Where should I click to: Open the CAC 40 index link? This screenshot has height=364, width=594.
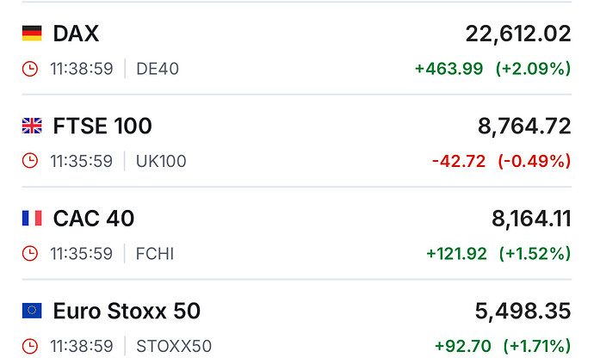pos(94,219)
